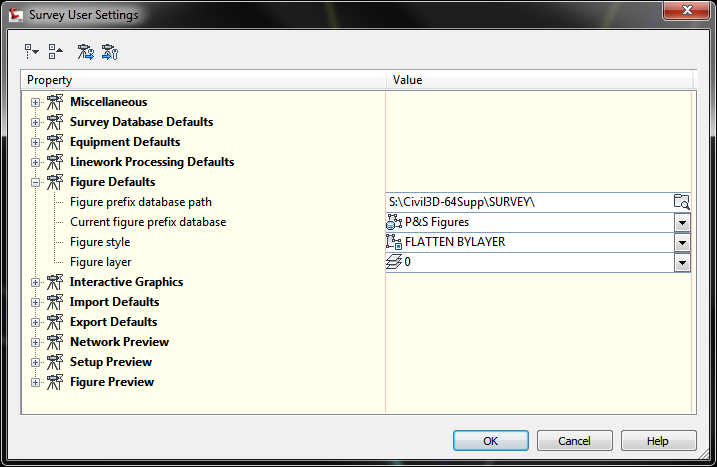This screenshot has width=717, height=467.
Task: Expand the Setup Preview node
Action: pos(35,363)
